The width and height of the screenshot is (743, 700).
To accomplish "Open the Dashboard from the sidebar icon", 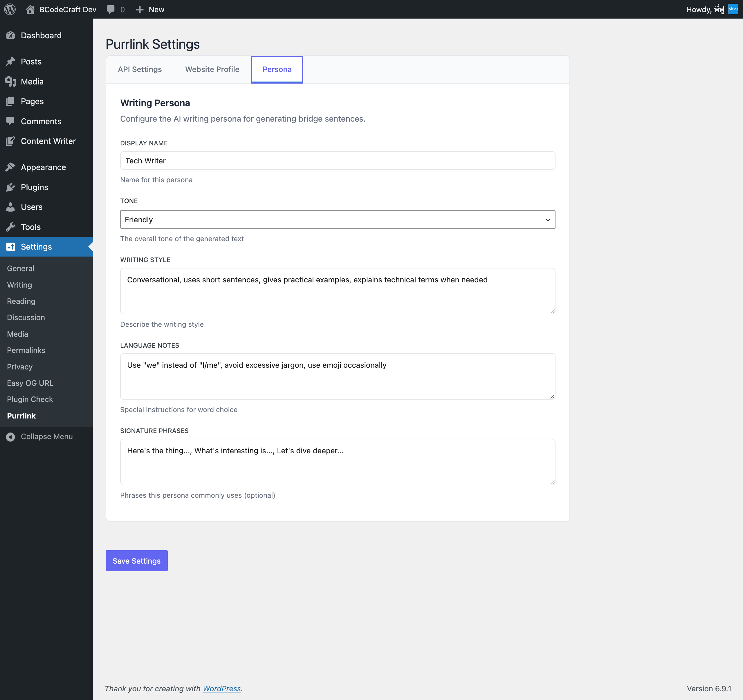I will coord(11,35).
